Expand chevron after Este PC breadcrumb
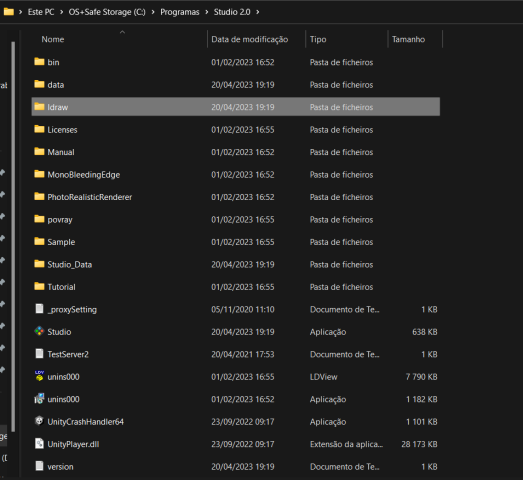The image size is (523, 480). (62, 12)
